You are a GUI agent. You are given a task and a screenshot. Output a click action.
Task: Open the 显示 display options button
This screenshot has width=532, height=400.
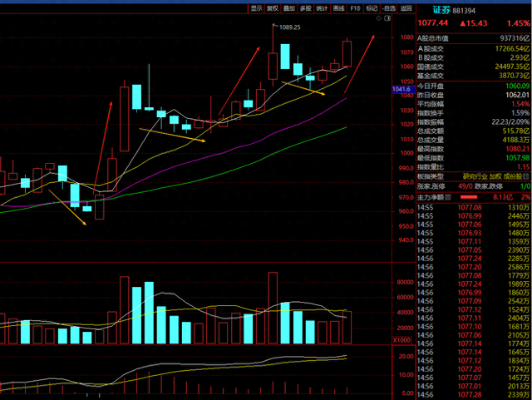coord(256,8)
